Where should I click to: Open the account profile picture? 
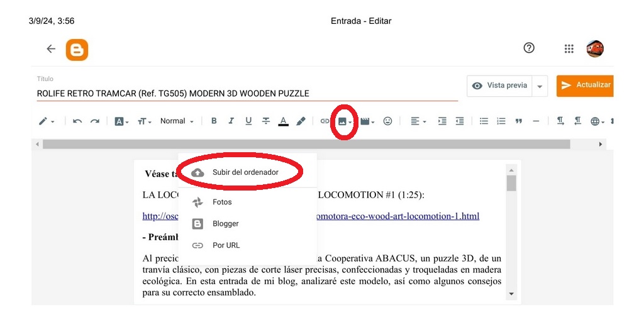click(595, 48)
